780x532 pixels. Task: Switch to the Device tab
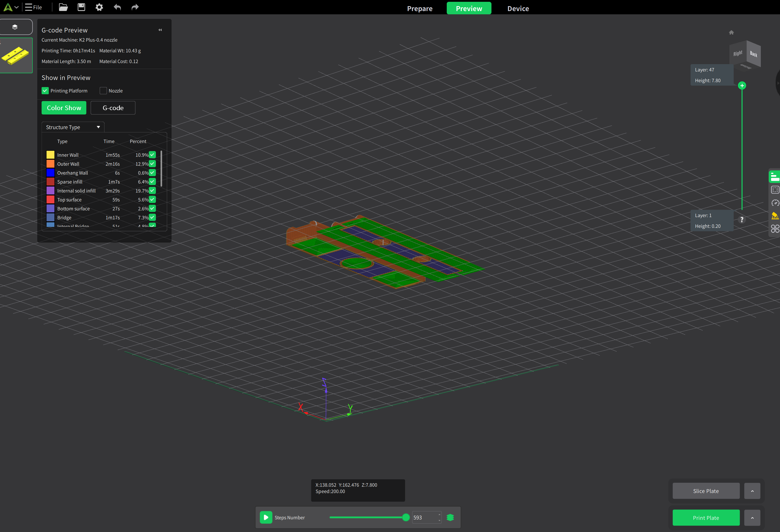pos(518,8)
